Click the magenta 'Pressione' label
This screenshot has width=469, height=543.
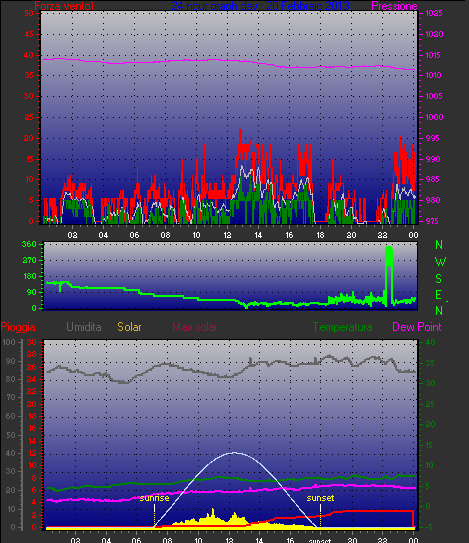coord(394,6)
